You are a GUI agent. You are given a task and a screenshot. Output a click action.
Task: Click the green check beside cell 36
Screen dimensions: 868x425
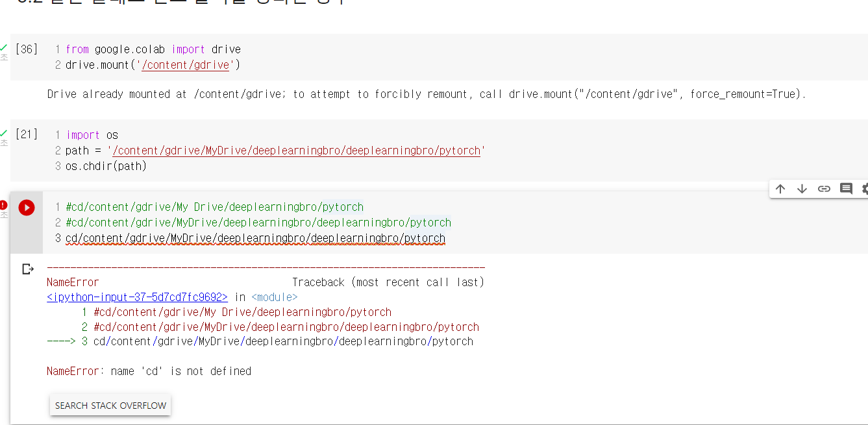[4, 48]
